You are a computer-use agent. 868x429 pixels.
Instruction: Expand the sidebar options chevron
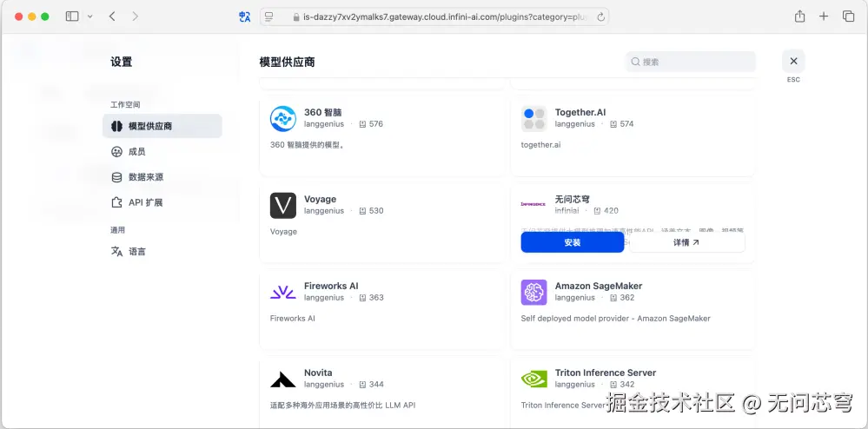pos(89,16)
